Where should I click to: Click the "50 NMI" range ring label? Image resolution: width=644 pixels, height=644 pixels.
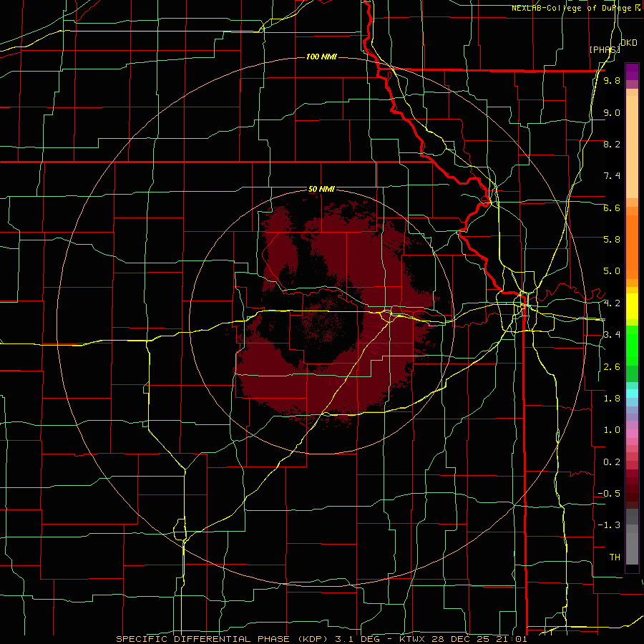pyautogui.click(x=321, y=189)
